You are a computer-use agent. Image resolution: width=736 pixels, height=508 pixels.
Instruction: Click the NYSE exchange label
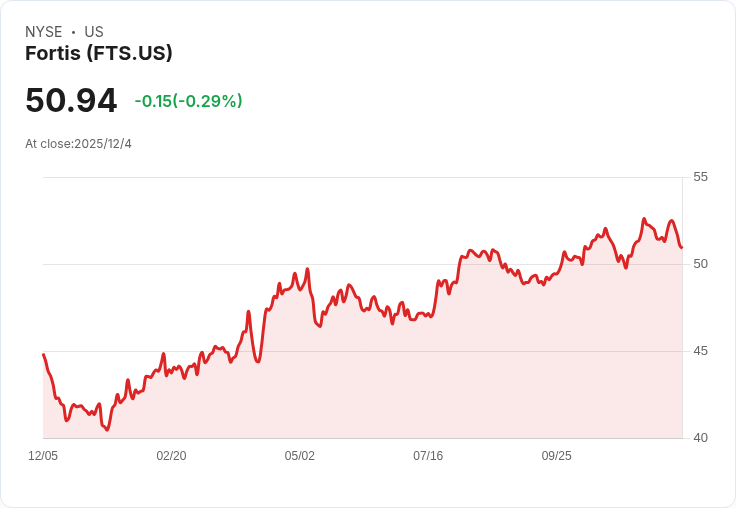[x=43, y=32]
